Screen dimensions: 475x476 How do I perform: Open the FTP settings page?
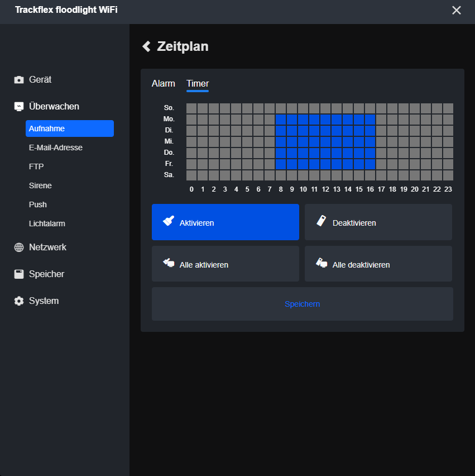pyautogui.click(x=36, y=166)
